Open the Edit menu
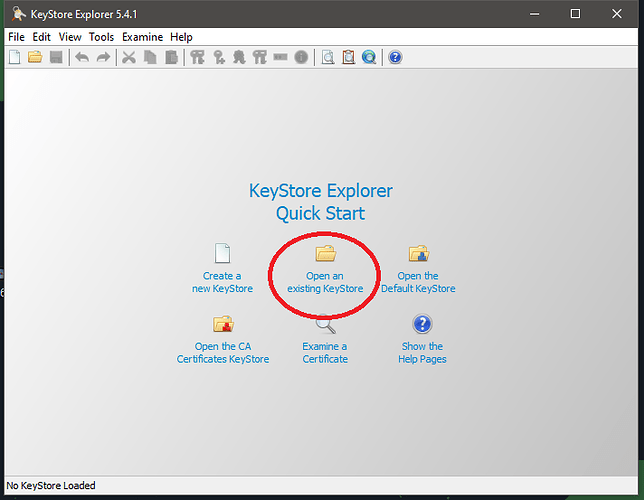The height and width of the screenshot is (500, 644). point(41,37)
